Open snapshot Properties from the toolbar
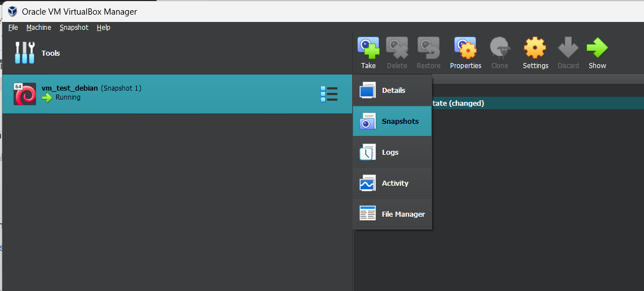644x291 pixels. [465, 49]
